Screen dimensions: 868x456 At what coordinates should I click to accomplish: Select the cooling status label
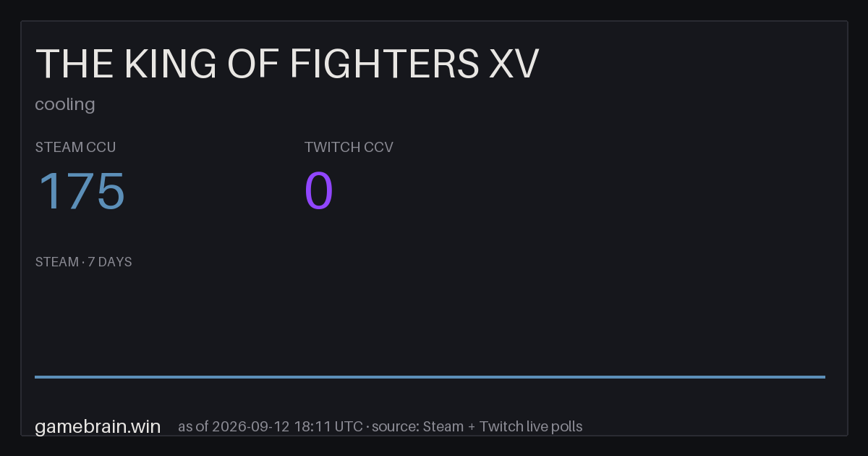65,104
